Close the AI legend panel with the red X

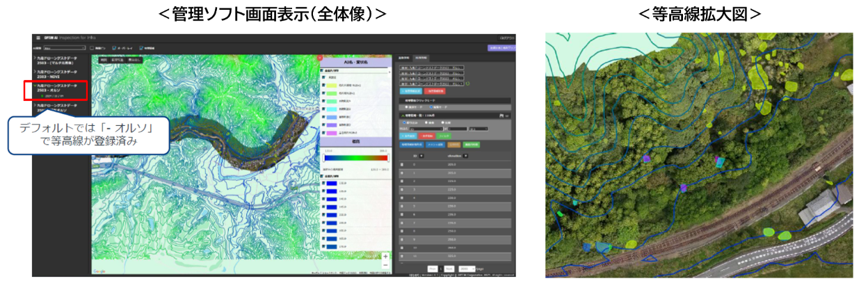coord(319,58)
